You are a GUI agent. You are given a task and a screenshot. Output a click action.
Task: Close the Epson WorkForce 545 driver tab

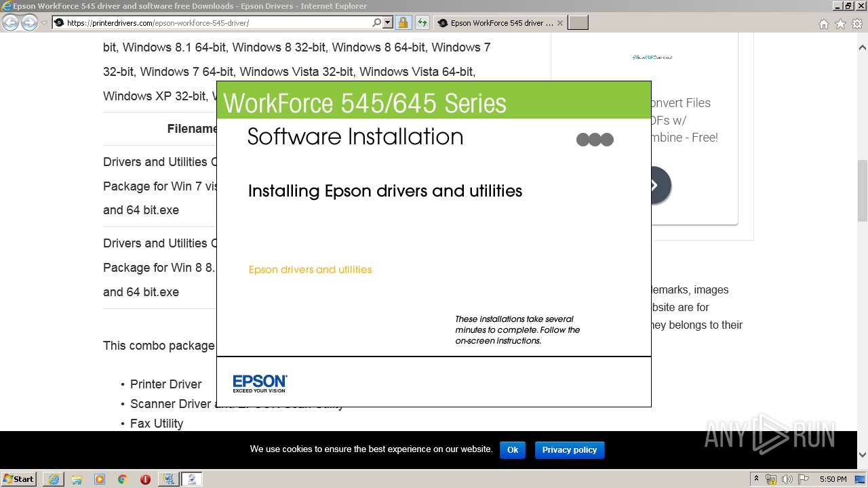(x=559, y=23)
